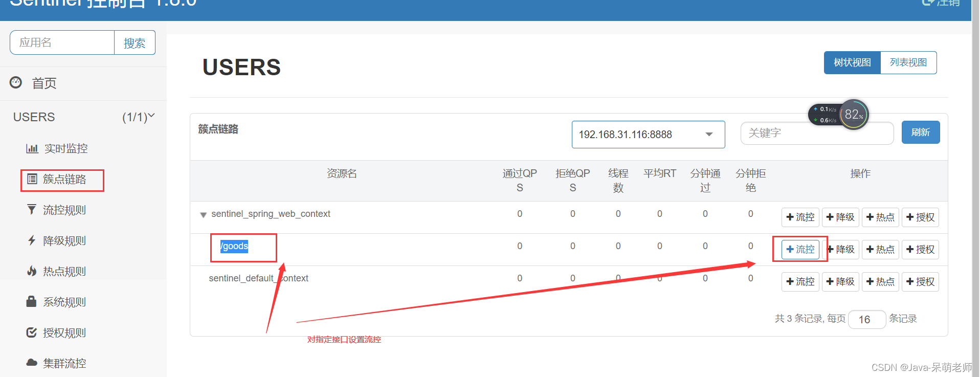Click the records-per-page field showing 16

click(867, 319)
